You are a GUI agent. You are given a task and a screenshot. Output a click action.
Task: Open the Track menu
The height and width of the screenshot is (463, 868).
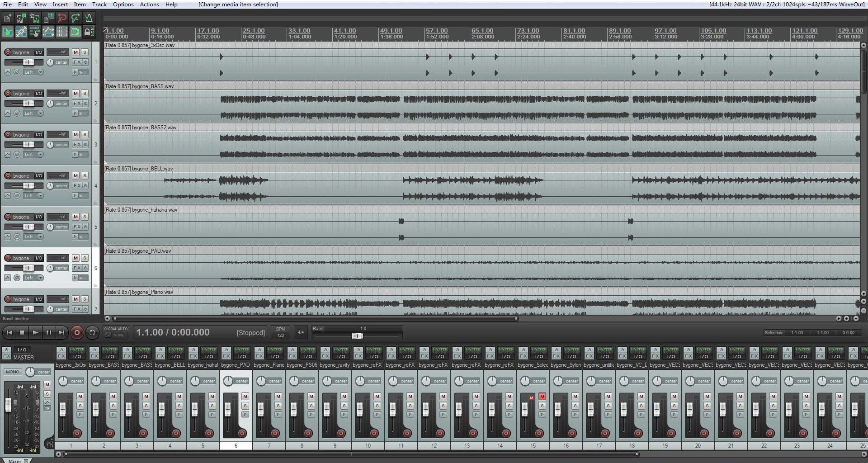point(99,4)
